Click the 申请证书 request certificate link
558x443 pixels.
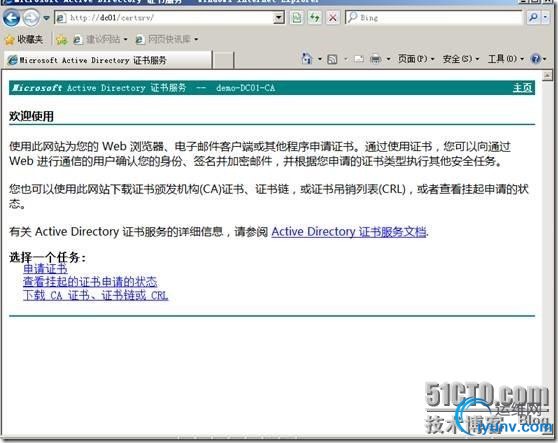click(45, 268)
